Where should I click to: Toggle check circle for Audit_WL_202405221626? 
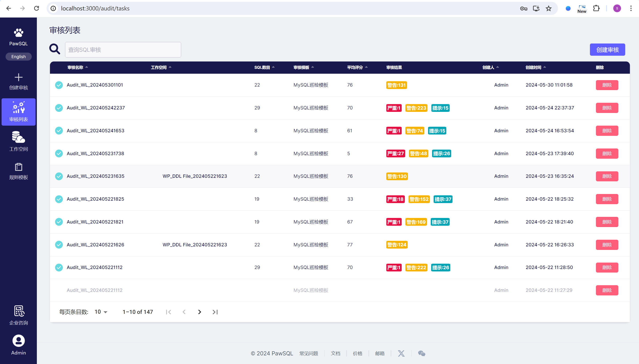pos(59,245)
